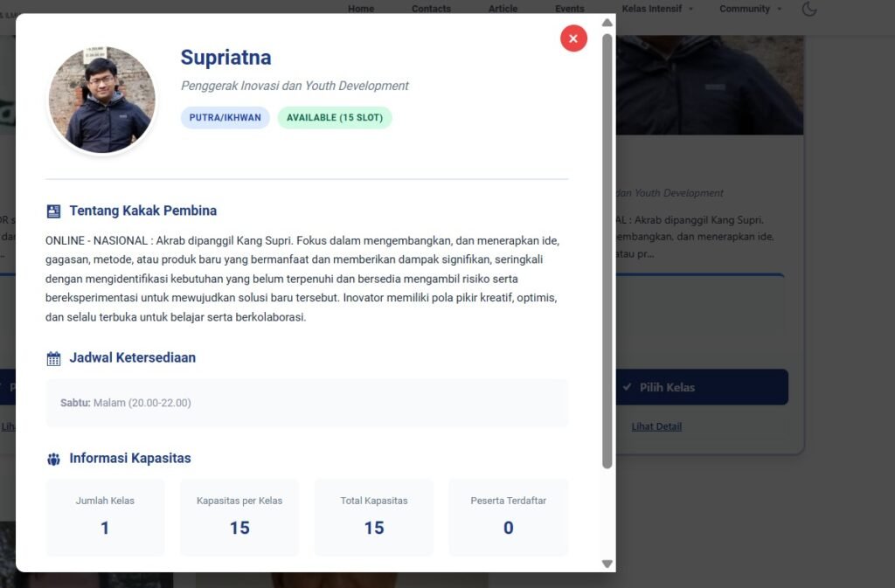
Task: Follow the Lihat Detail link
Action: pyautogui.click(x=656, y=426)
